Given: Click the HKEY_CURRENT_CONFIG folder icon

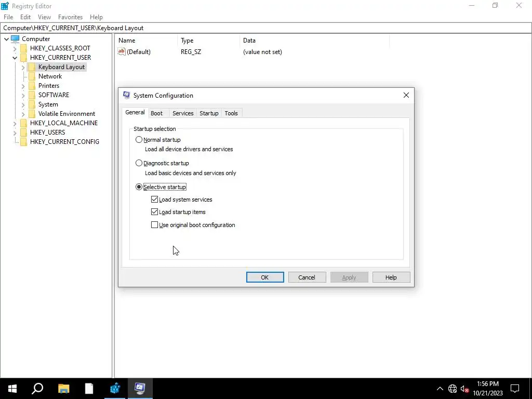Looking at the screenshot, I should coord(23,142).
